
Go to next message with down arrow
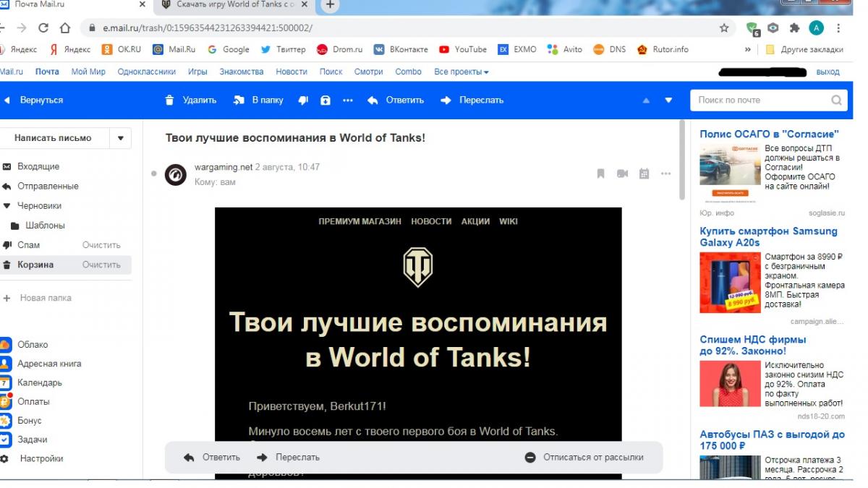click(x=668, y=100)
